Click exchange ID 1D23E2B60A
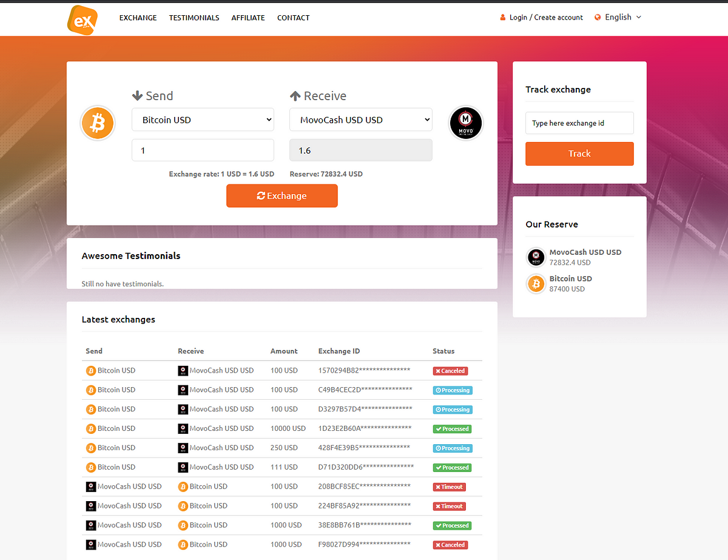 (365, 429)
